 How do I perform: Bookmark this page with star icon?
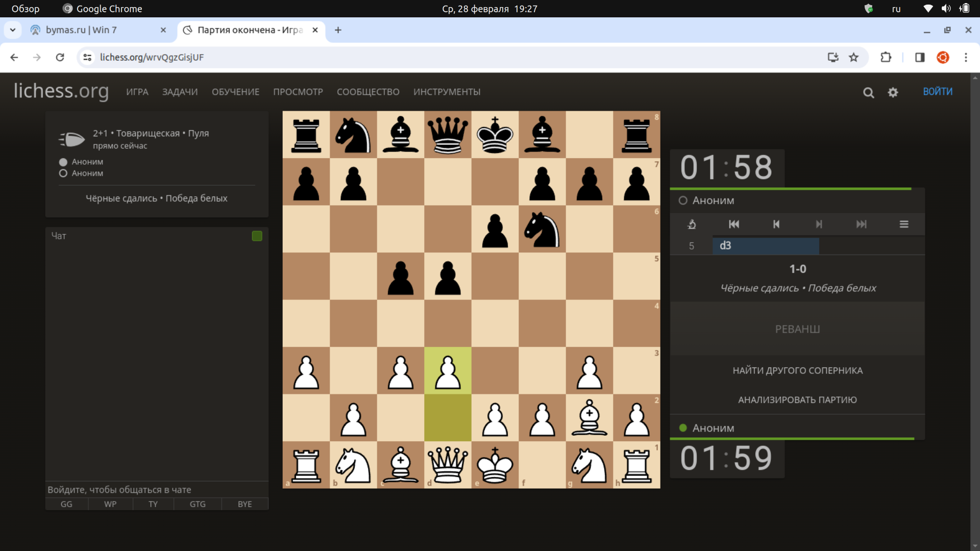click(853, 58)
